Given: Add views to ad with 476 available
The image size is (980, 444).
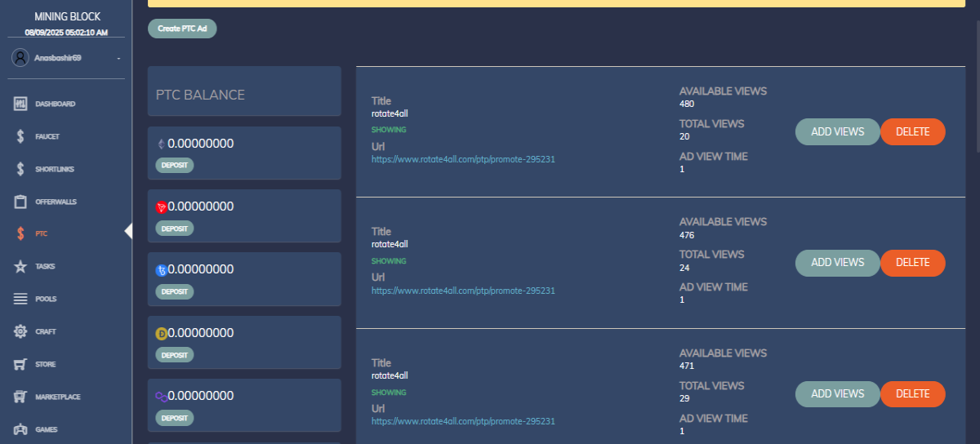Looking at the screenshot, I should click(837, 263).
